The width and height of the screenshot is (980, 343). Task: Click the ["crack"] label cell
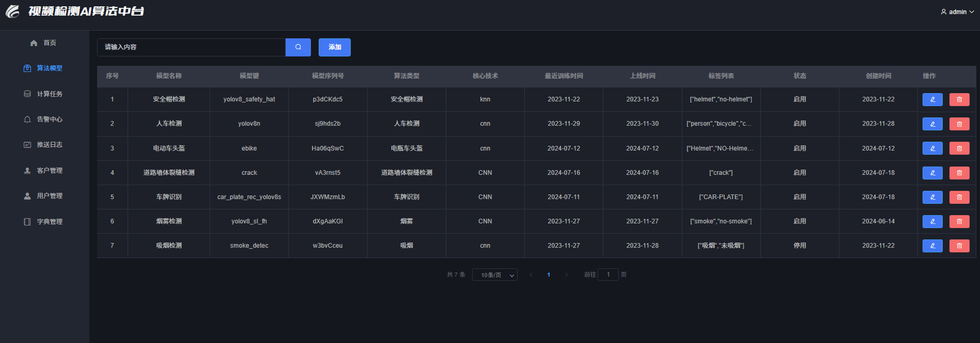click(x=721, y=173)
